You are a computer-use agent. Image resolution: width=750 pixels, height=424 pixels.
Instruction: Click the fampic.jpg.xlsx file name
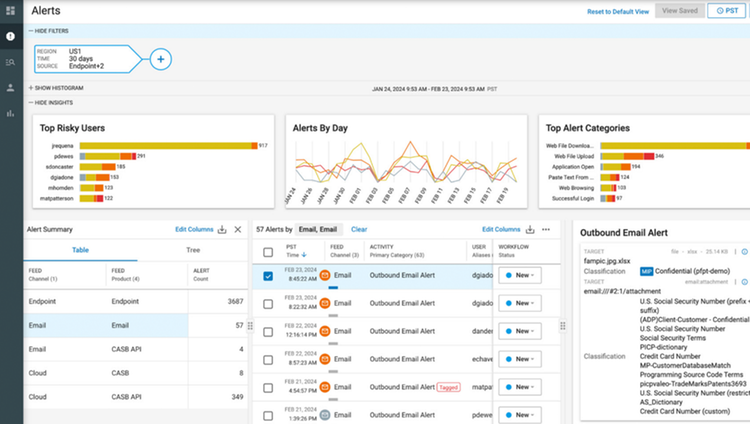point(607,261)
